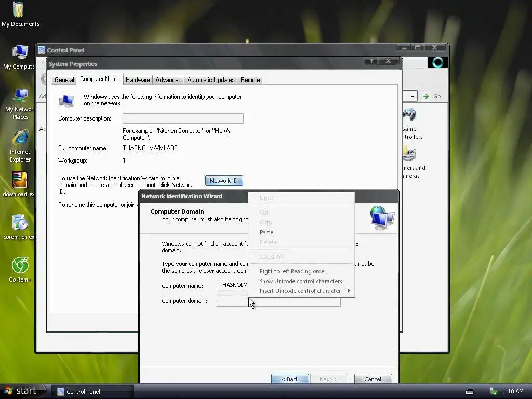
Task: Switch to the Advanced tab
Action: point(169,79)
